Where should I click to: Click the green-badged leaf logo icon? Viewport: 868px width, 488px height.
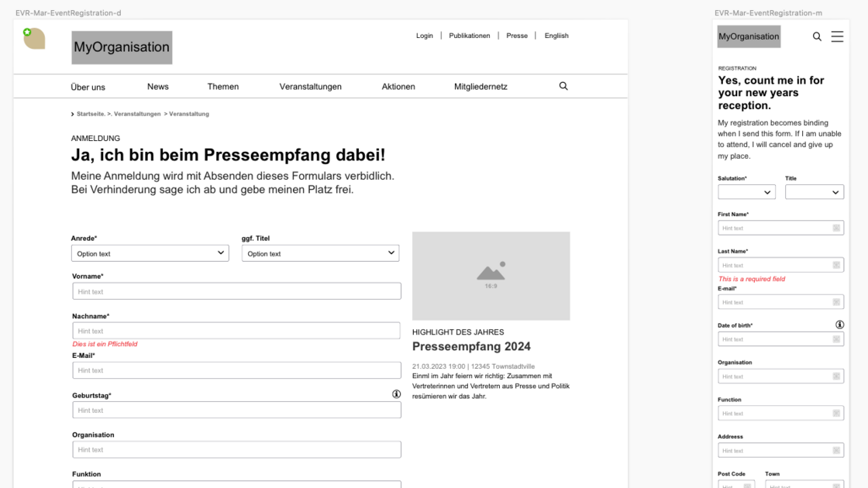[34, 38]
